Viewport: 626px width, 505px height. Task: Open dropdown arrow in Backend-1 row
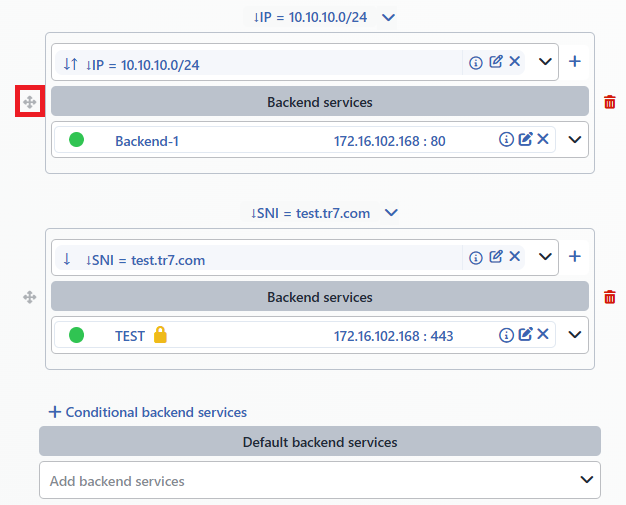pyautogui.click(x=574, y=140)
